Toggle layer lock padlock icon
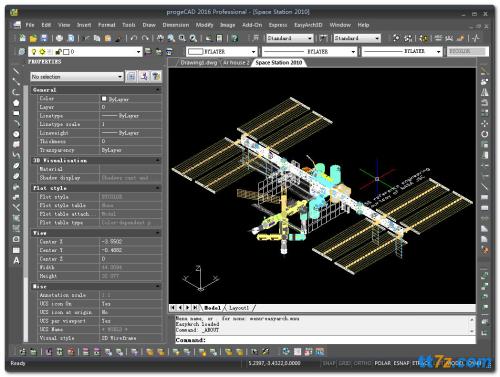This screenshot has height=377, width=500. [x=59, y=52]
